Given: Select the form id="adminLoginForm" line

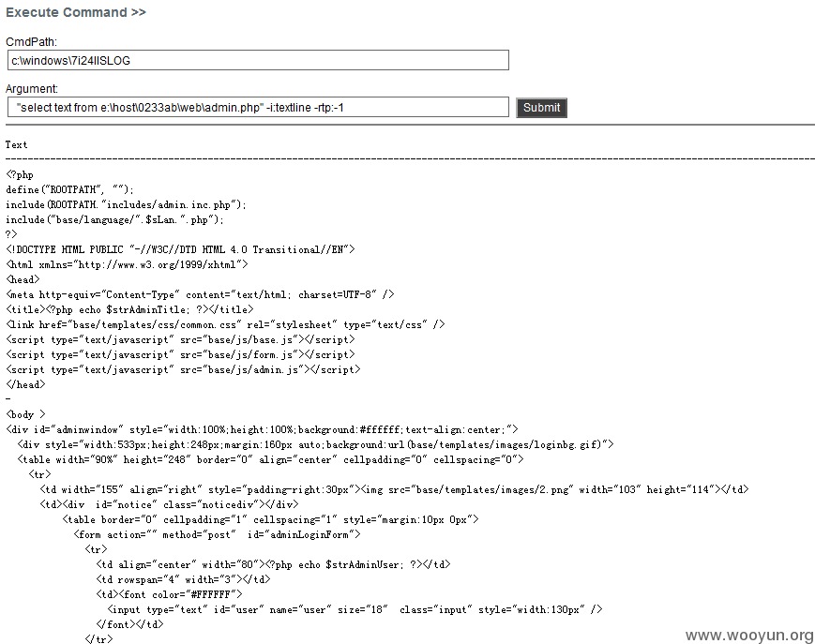Looking at the screenshot, I should (217, 535).
